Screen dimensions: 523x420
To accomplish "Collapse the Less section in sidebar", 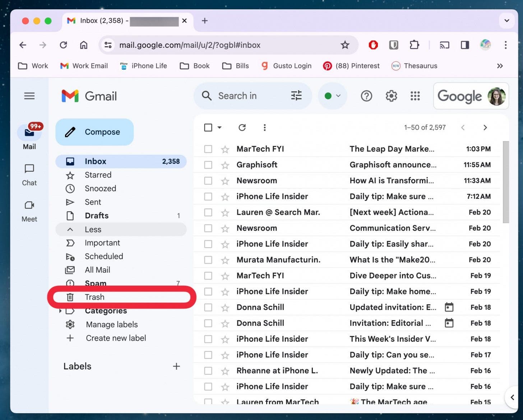I will (x=121, y=229).
